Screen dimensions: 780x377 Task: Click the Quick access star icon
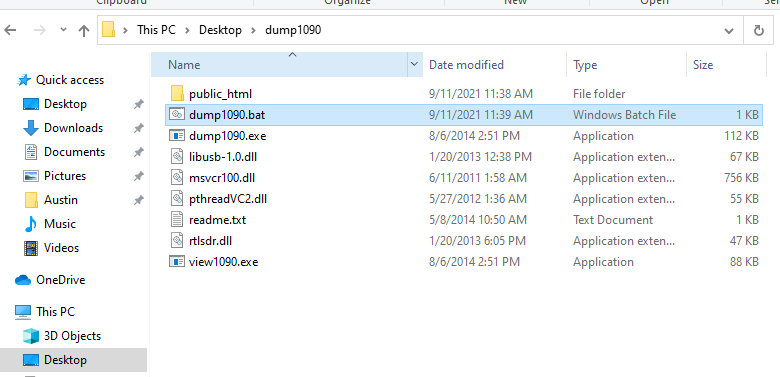click(24, 80)
